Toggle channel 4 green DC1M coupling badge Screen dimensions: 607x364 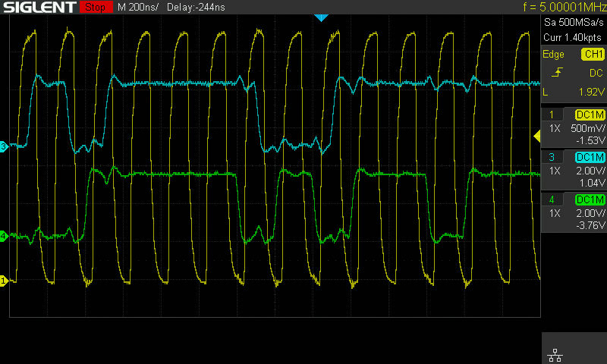point(590,199)
